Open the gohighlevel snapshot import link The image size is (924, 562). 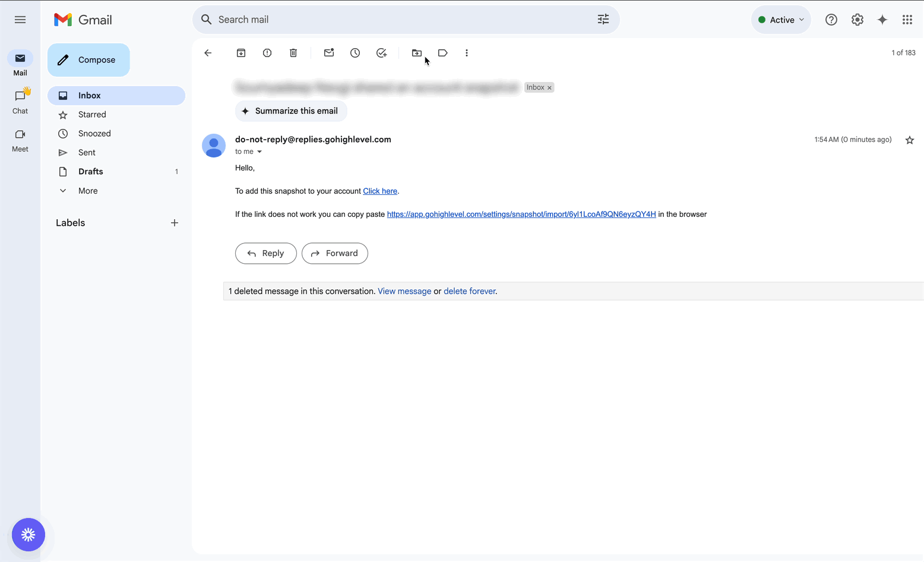click(x=521, y=214)
